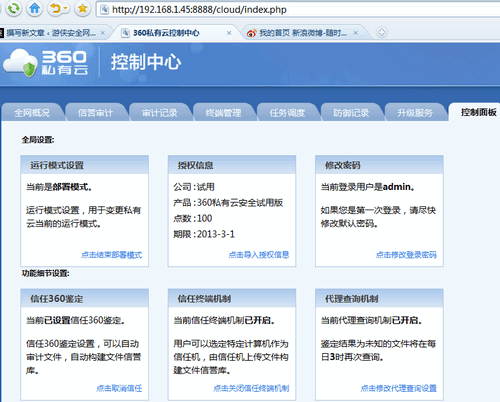Viewport: 500px width, 402px height.
Task: Click the undo/restore page icon
Action: coord(55,9)
